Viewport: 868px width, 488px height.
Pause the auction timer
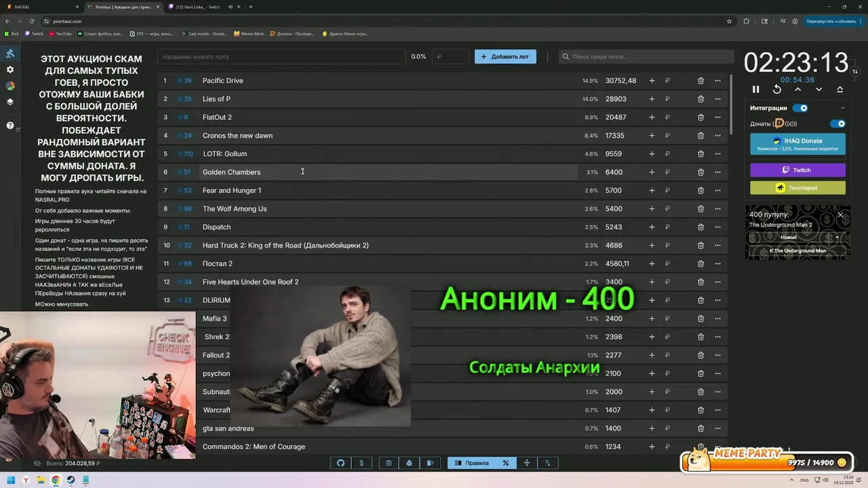[756, 89]
